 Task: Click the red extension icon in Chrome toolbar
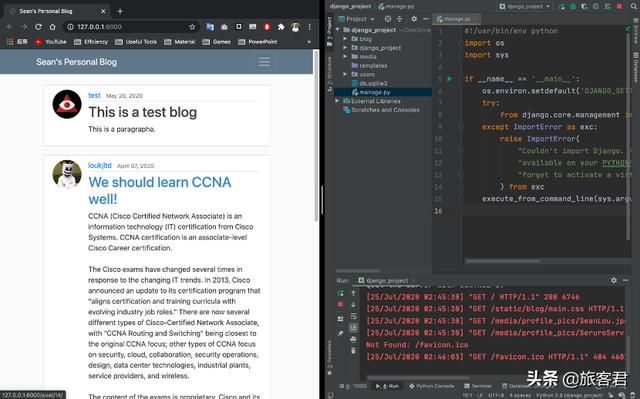[x=267, y=27]
